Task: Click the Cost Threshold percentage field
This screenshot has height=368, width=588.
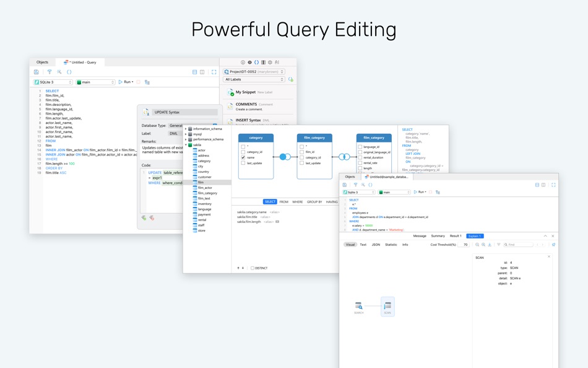Action: pos(464,245)
